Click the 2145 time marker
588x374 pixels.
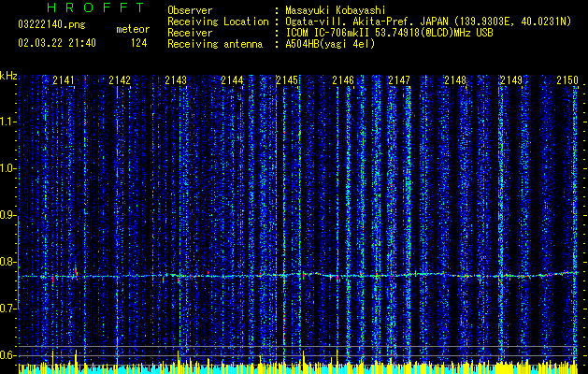pos(287,81)
